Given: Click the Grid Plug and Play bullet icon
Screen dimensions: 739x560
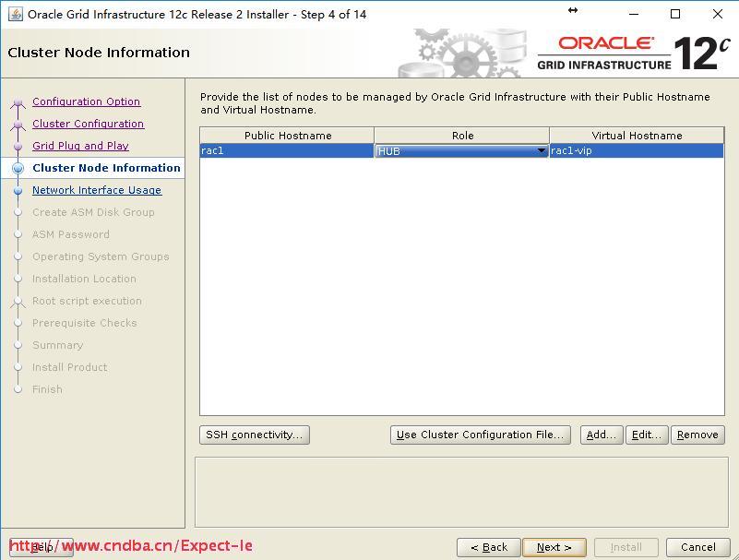Looking at the screenshot, I should (x=18, y=146).
